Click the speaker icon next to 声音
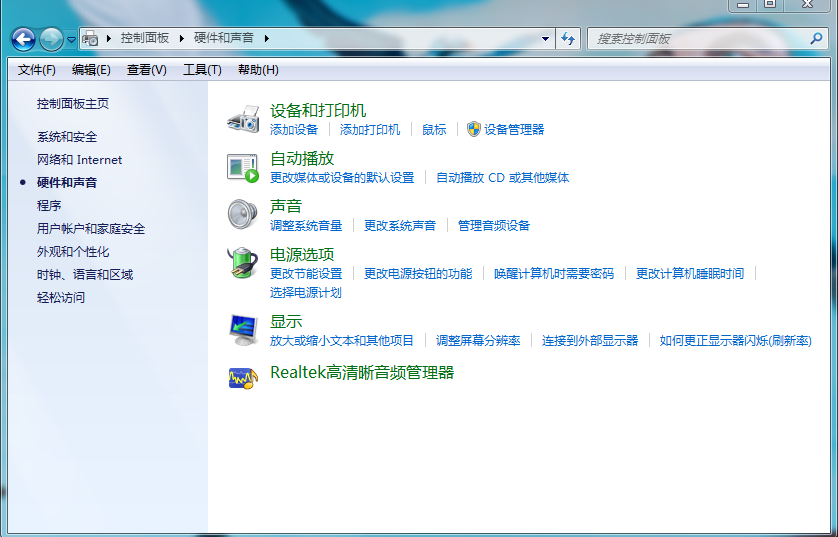Screen dimensions: 838x537 [x=243, y=215]
